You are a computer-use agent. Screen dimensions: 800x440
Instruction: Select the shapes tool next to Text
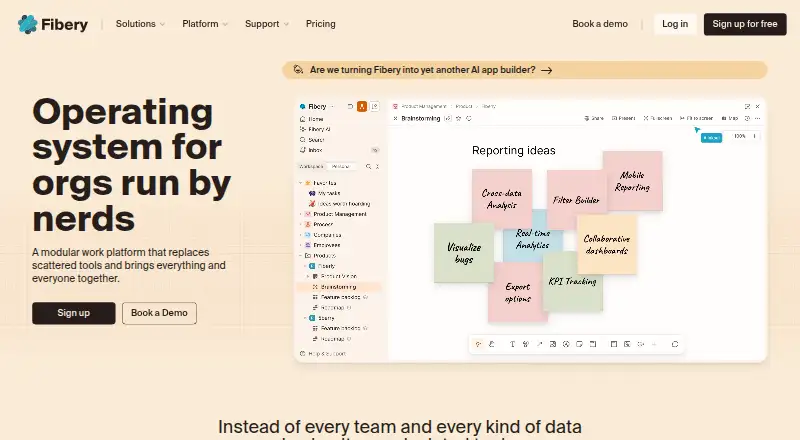(x=526, y=345)
